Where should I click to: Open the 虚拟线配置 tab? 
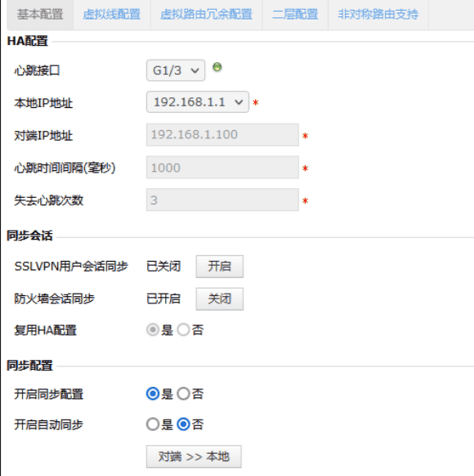pyautogui.click(x=112, y=14)
